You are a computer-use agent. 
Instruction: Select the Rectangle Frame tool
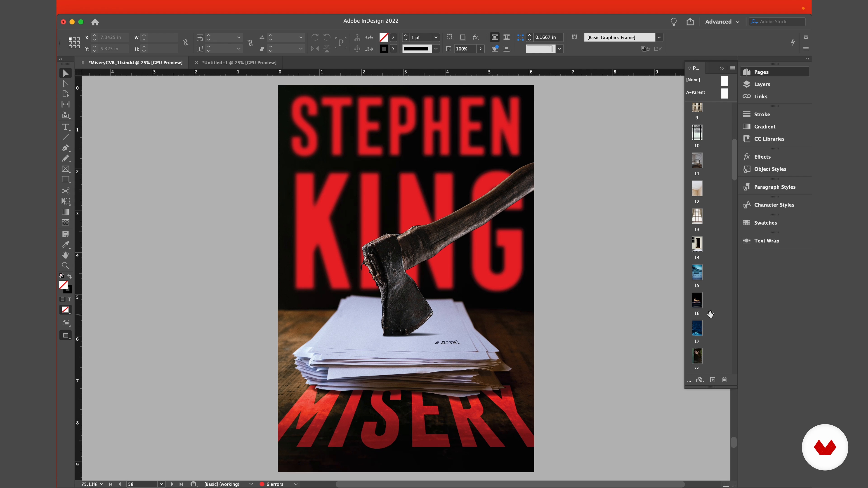click(66, 169)
